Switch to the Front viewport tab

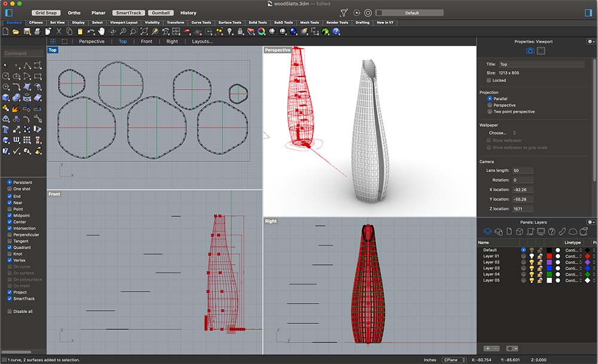coord(147,41)
